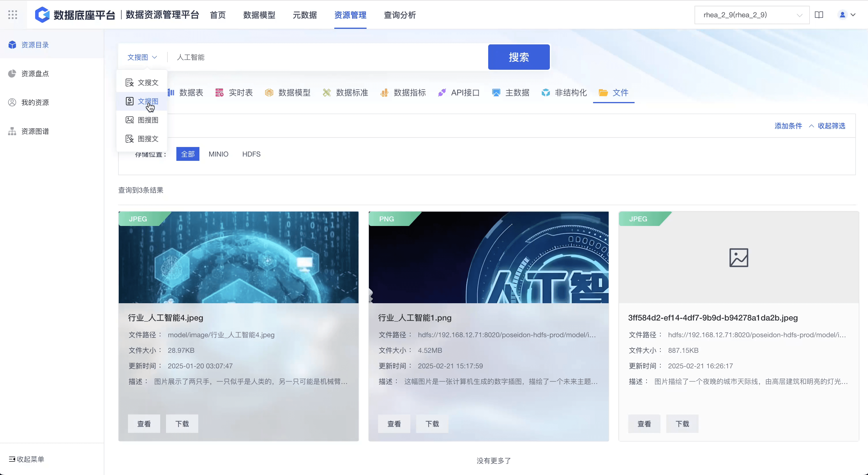Go to 查询分析 in top menu
The width and height of the screenshot is (868, 475).
pos(400,15)
